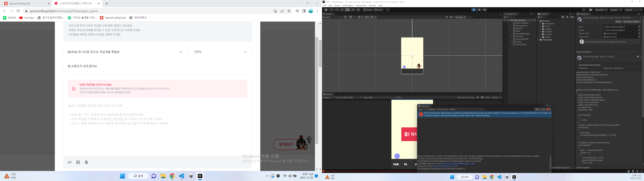Open YouTube bookmark in Chrome
Image resolution: width=644 pixels, height=181 pixels.
(x=26, y=18)
